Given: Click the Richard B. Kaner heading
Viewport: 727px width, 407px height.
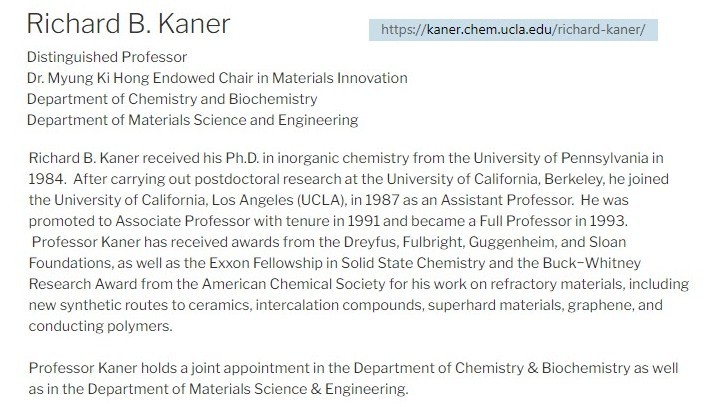Looking at the screenshot, I should [x=128, y=24].
